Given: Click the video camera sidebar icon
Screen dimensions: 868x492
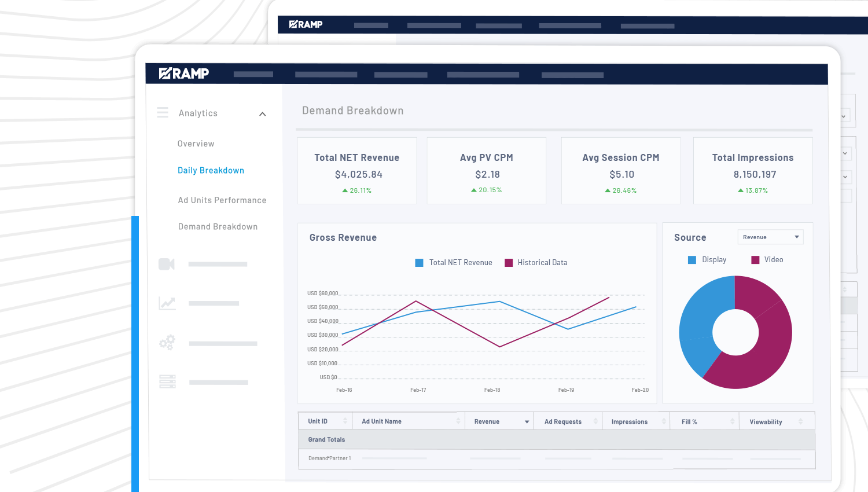Looking at the screenshot, I should (x=167, y=264).
